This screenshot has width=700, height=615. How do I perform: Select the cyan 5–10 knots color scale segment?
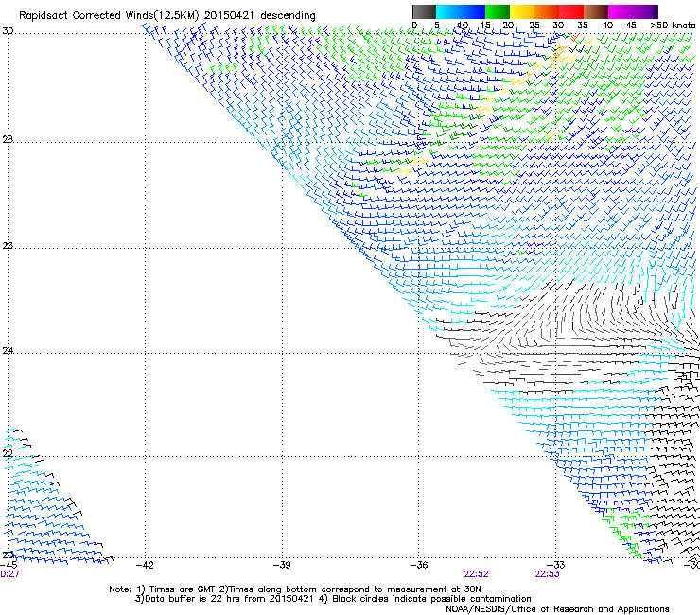(448, 11)
